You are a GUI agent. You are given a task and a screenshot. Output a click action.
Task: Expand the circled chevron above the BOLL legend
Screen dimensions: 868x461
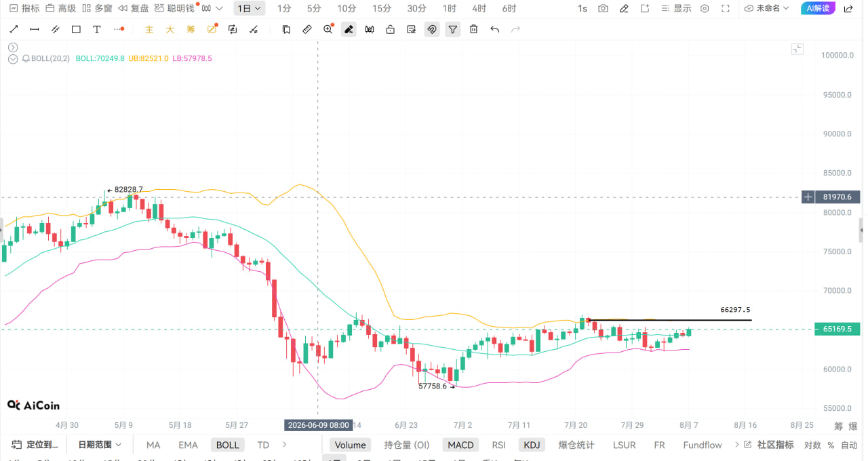13,47
